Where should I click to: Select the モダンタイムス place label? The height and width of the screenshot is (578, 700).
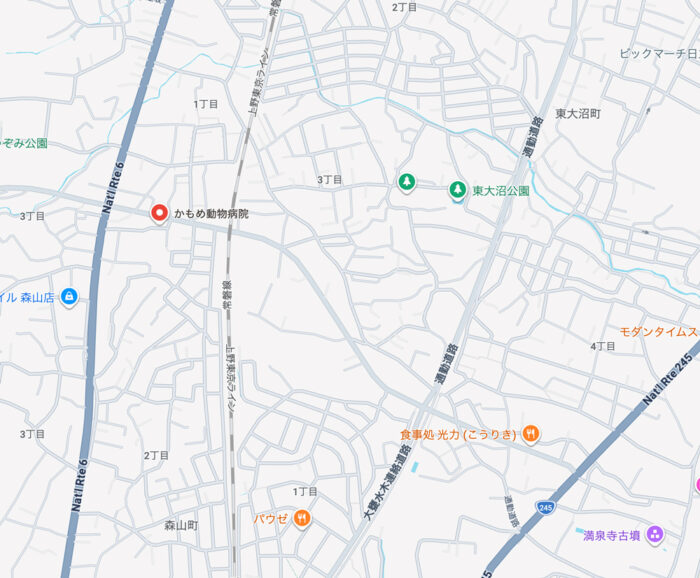659,332
